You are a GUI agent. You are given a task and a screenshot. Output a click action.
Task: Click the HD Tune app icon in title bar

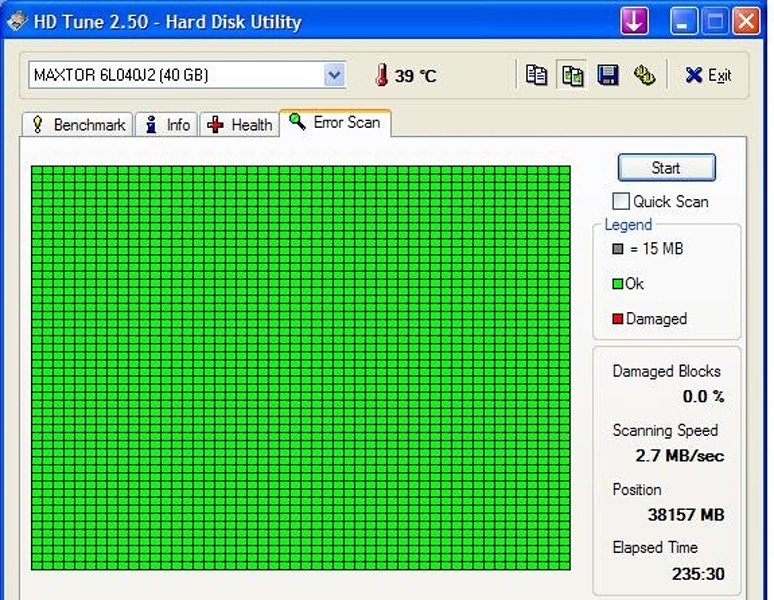point(16,21)
